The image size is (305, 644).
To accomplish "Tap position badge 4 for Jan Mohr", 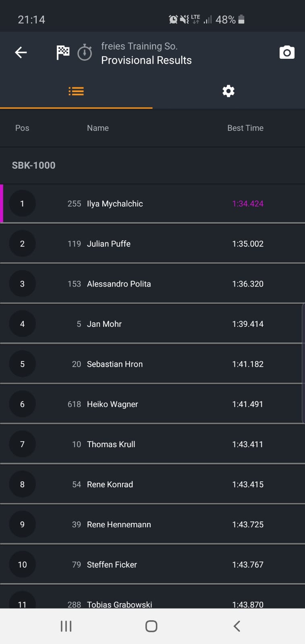I will 22,324.
